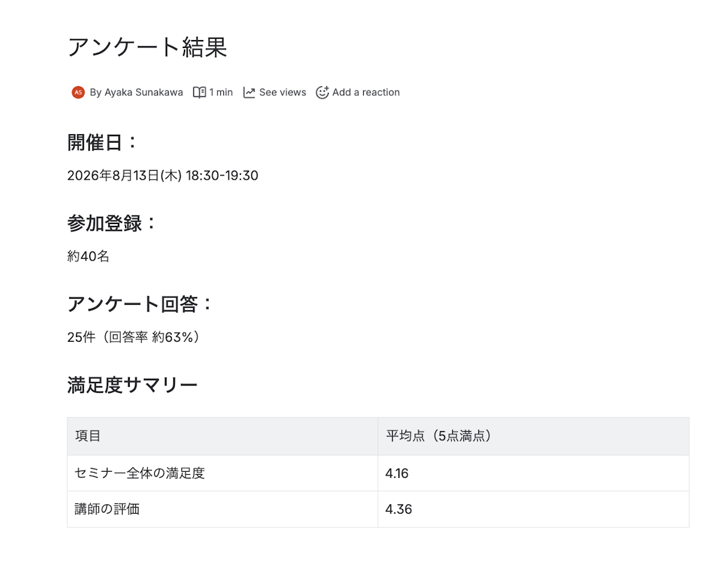Click the 講師の評価 table cell
The width and height of the screenshot is (728, 564).
point(222,509)
